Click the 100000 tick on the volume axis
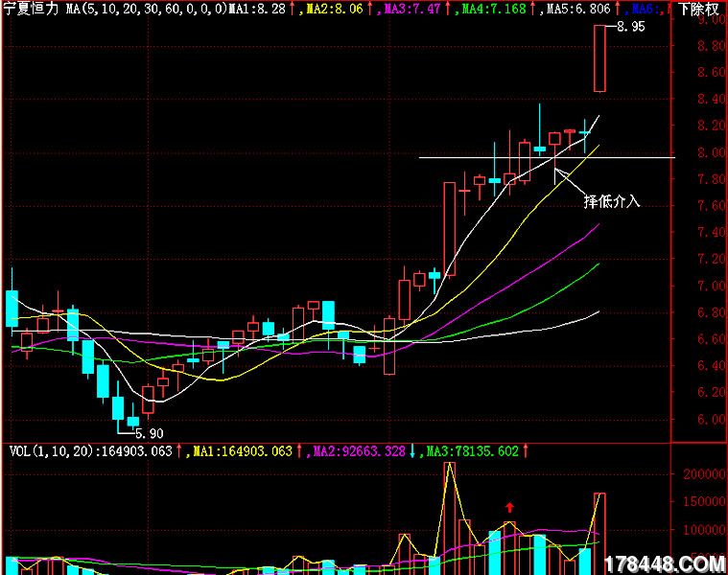This screenshot has width=728, height=575. (x=704, y=530)
